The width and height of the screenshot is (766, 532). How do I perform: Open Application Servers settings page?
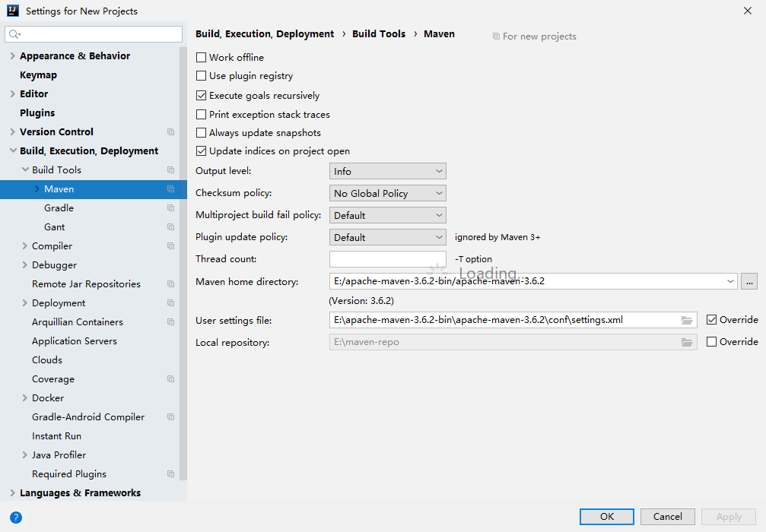pos(75,341)
